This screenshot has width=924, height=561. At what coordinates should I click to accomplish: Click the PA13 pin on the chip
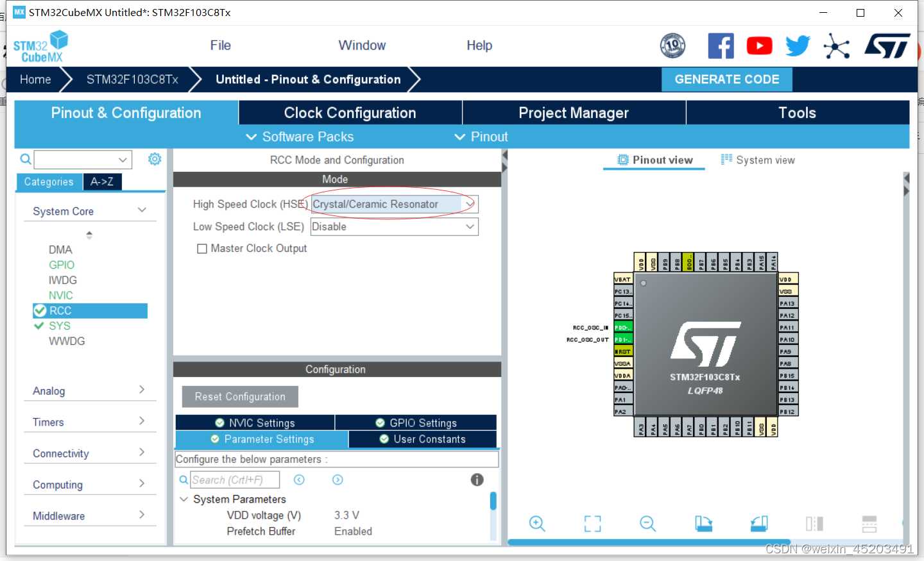tap(789, 303)
